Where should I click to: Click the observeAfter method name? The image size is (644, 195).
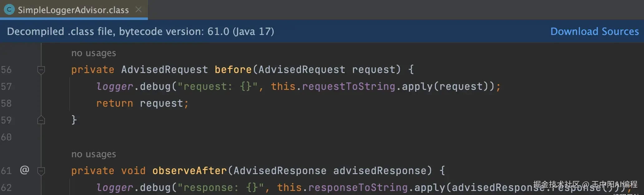[189, 171]
